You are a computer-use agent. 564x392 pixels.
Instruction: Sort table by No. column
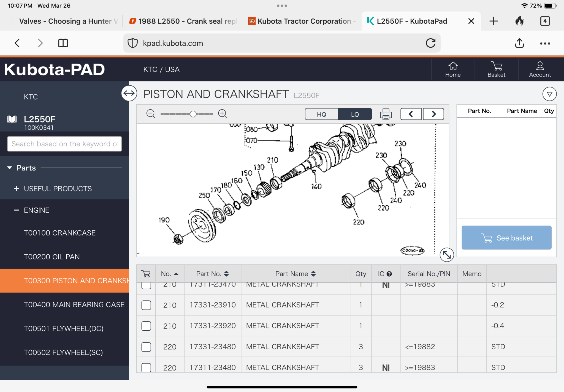[x=170, y=274]
